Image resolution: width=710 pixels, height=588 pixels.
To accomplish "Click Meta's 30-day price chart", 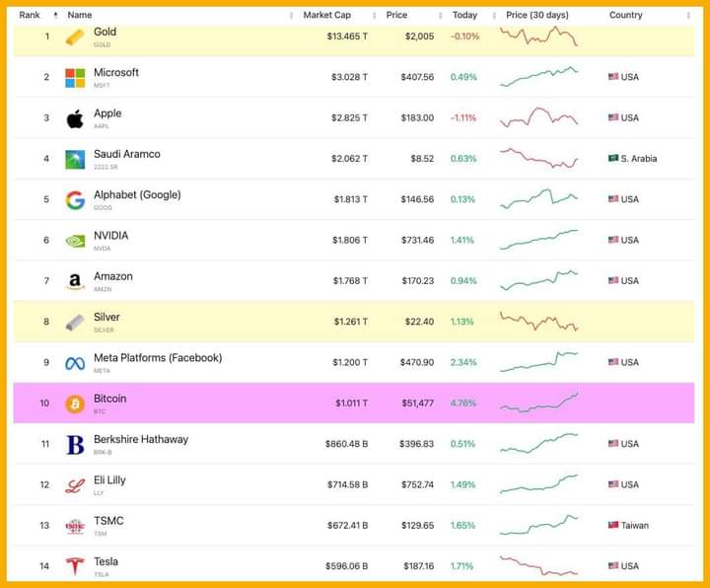I will click(x=538, y=362).
